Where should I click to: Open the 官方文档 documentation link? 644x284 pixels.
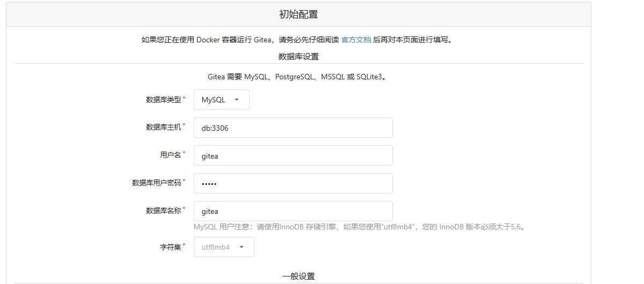tap(356, 40)
